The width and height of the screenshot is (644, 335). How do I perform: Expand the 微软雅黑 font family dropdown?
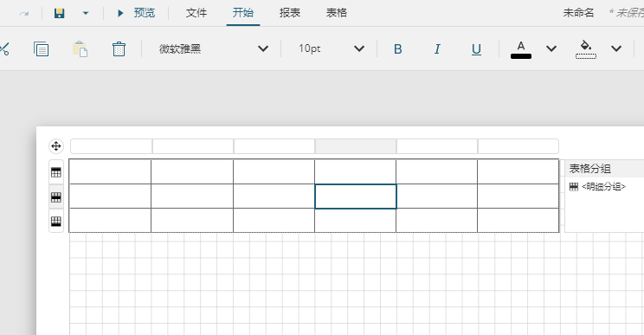(x=263, y=48)
